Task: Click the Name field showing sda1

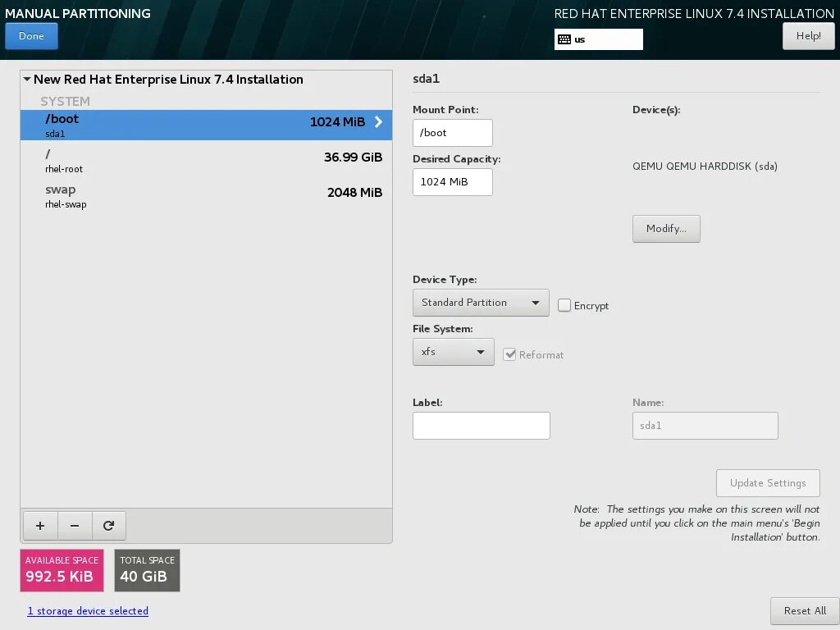Action: click(705, 426)
